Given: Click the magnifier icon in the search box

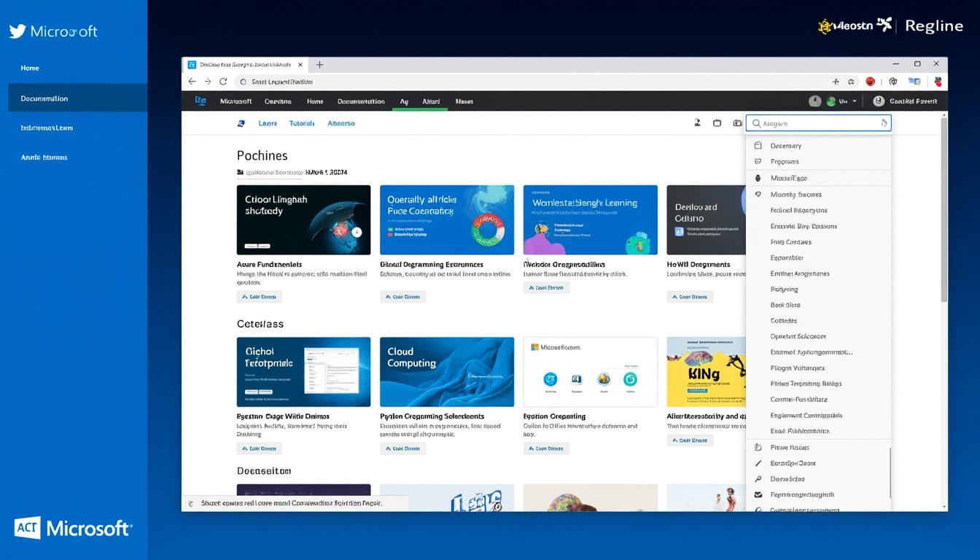Looking at the screenshot, I should (756, 123).
